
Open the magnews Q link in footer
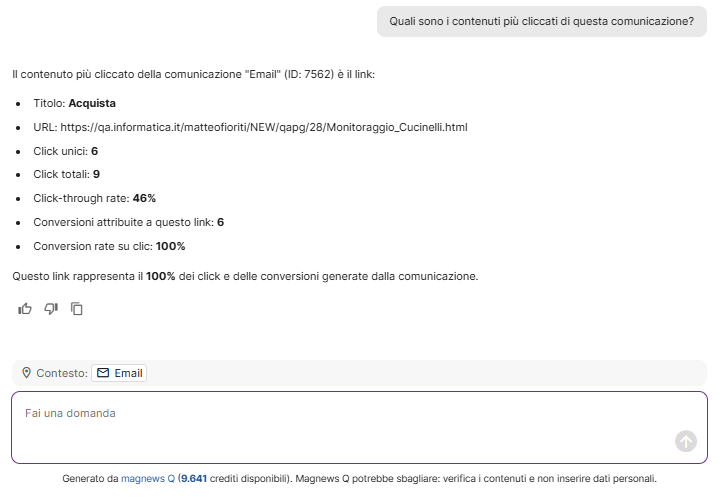(147, 479)
